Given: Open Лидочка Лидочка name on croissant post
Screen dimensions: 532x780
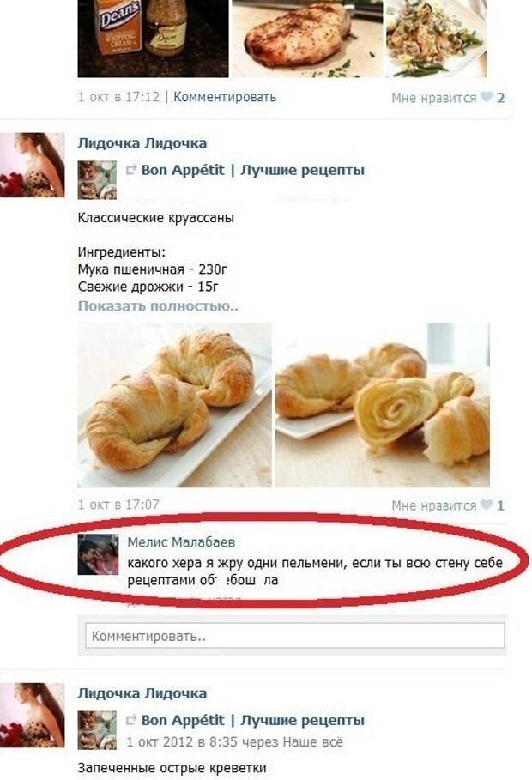Looking at the screenshot, I should point(142,143).
